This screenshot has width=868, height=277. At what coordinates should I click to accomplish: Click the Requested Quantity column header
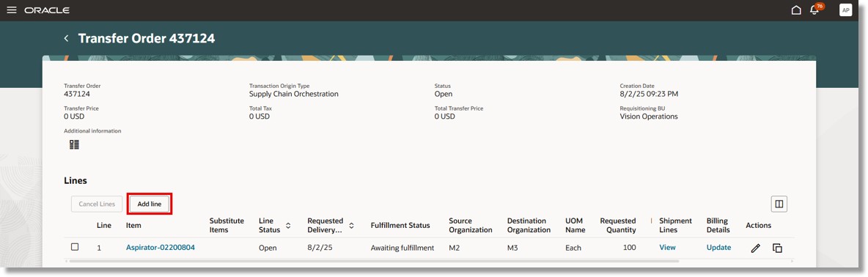click(618, 226)
